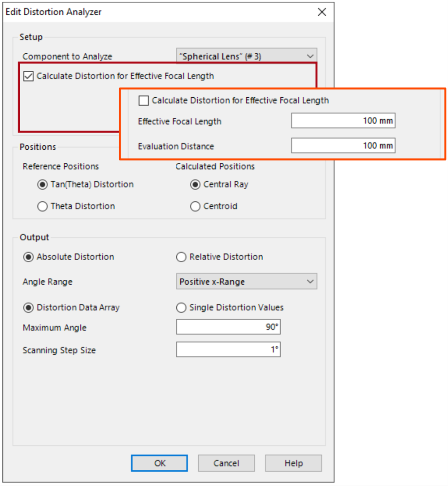
Task: Switch to Single Distortion Values
Action: click(x=181, y=308)
